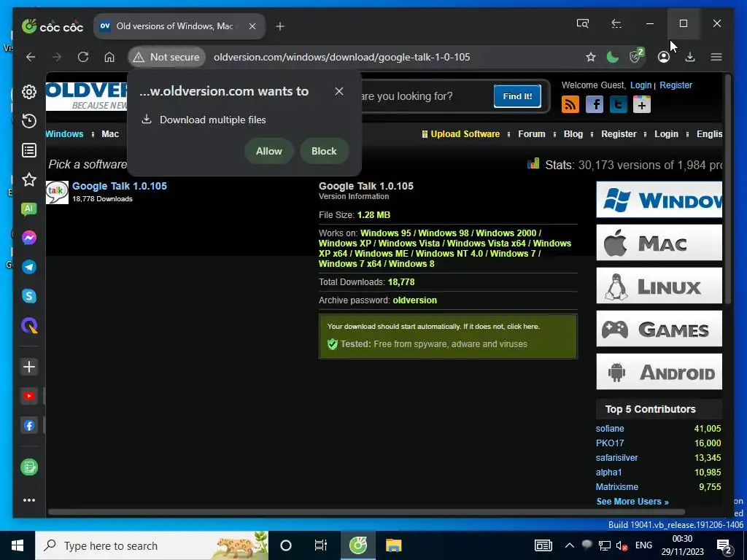Click the Google Talk app thumbnail
Image resolution: width=747 pixels, height=560 pixels.
pos(57,192)
